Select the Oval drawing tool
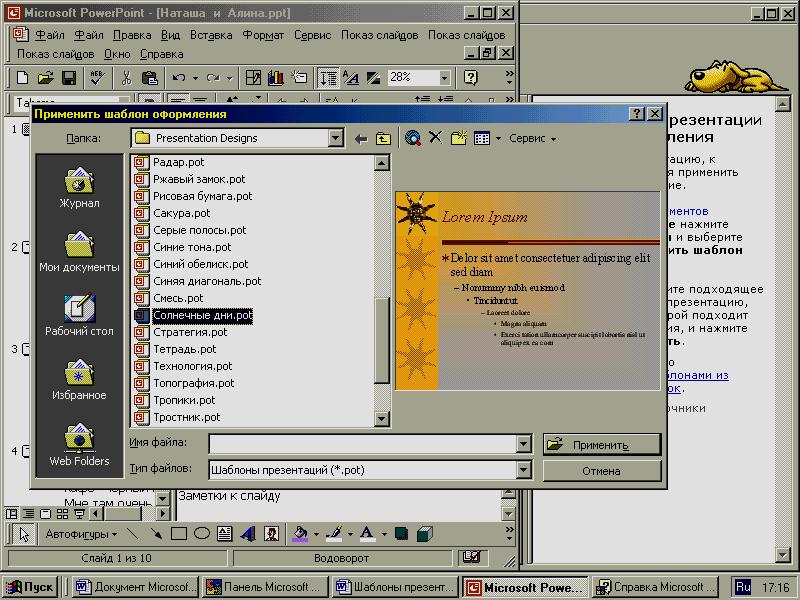Viewport: 800px width, 600px height. (202, 534)
